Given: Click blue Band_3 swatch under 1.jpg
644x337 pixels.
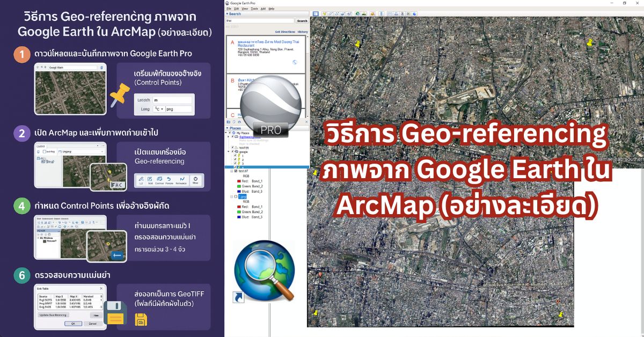Looking at the screenshot, I should point(239,217).
